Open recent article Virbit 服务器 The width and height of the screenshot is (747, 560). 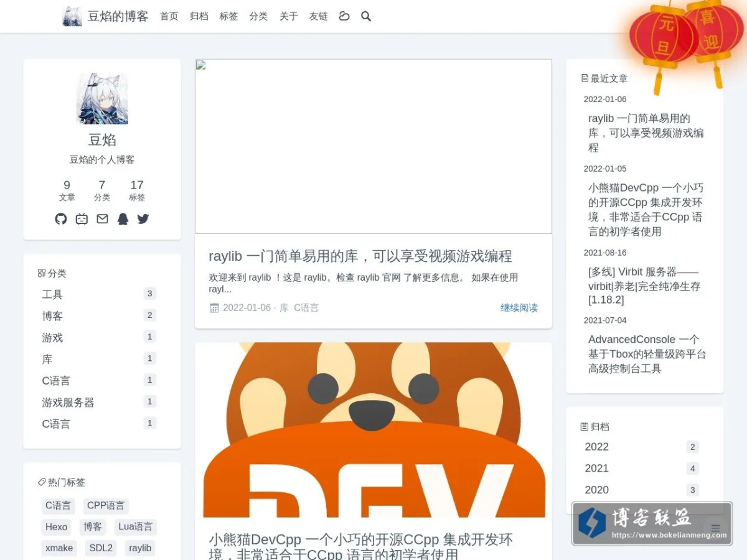pyautogui.click(x=646, y=286)
